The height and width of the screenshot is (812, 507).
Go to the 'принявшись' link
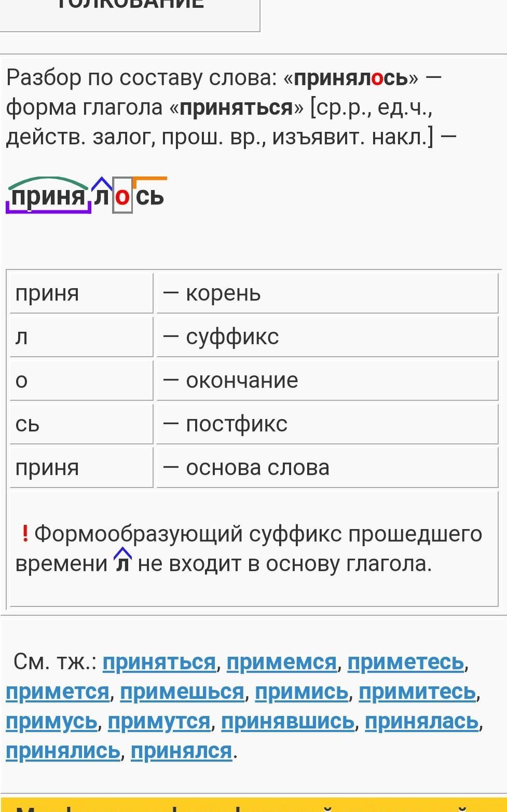point(287,721)
